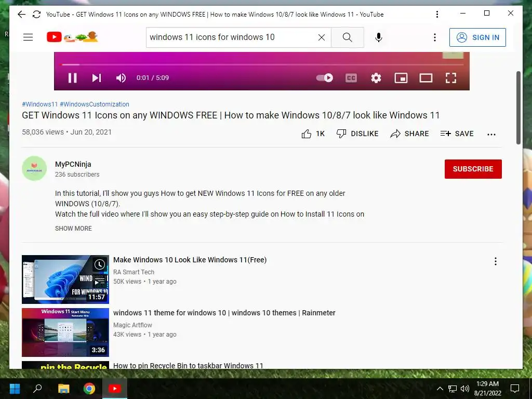The height and width of the screenshot is (399, 532).
Task: Open the Windows Start menu
Action: [15, 389]
